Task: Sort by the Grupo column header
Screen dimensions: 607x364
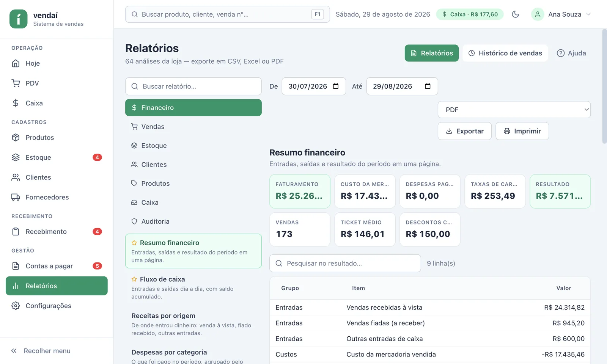Action: tap(290, 288)
